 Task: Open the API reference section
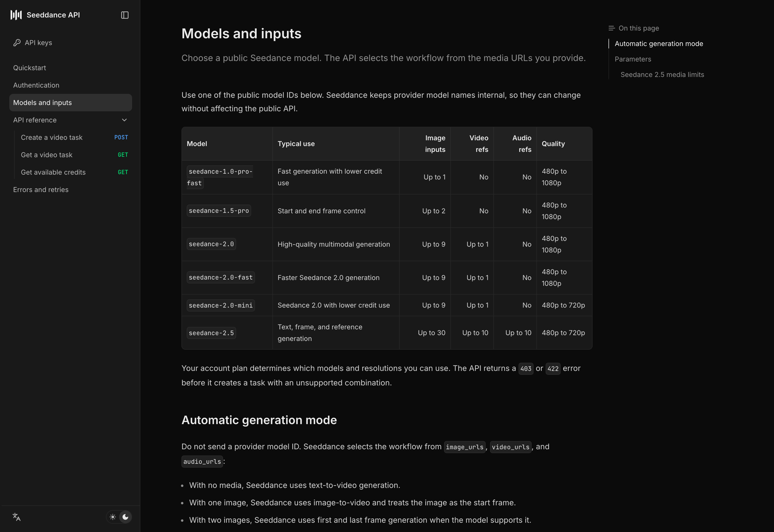click(35, 120)
